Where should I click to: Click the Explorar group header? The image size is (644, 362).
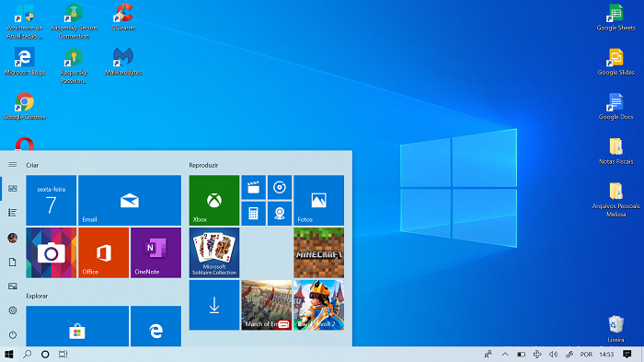[37, 296]
